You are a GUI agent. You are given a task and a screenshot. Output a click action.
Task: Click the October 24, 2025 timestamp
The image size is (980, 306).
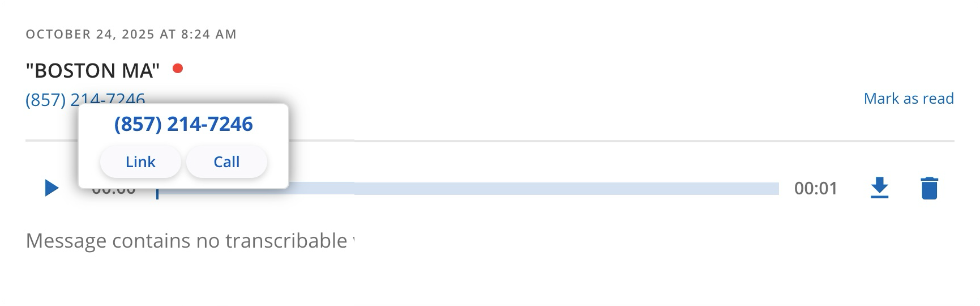[89, 34]
